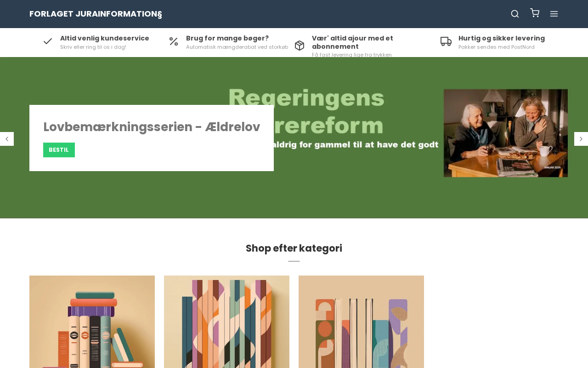Open the search icon in header
The width and height of the screenshot is (588, 368).
(x=515, y=14)
